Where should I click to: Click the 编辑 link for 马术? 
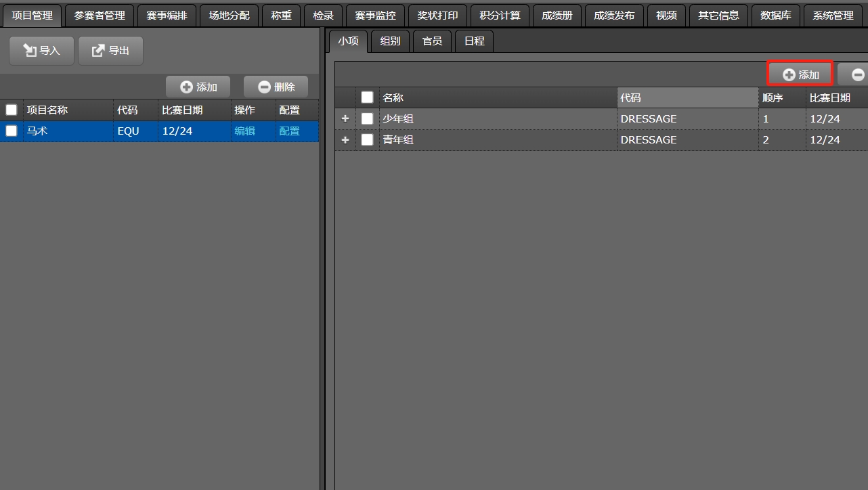pos(244,131)
